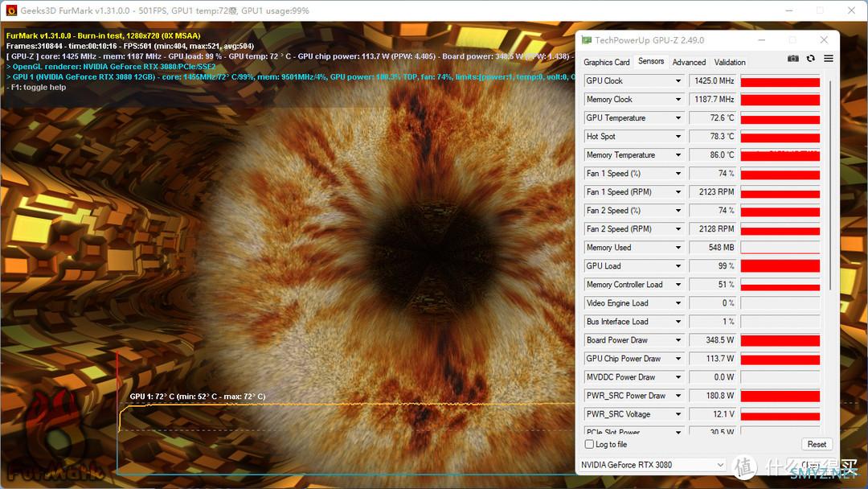Click the GPU Chip Power Draw 113.7 W value
This screenshot has height=489, width=868.
pos(714,359)
